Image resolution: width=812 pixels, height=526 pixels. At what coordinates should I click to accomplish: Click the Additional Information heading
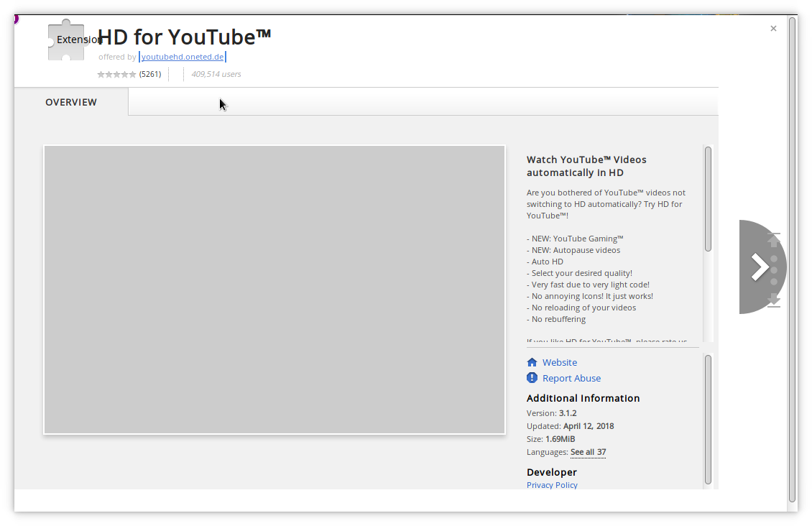[583, 398]
